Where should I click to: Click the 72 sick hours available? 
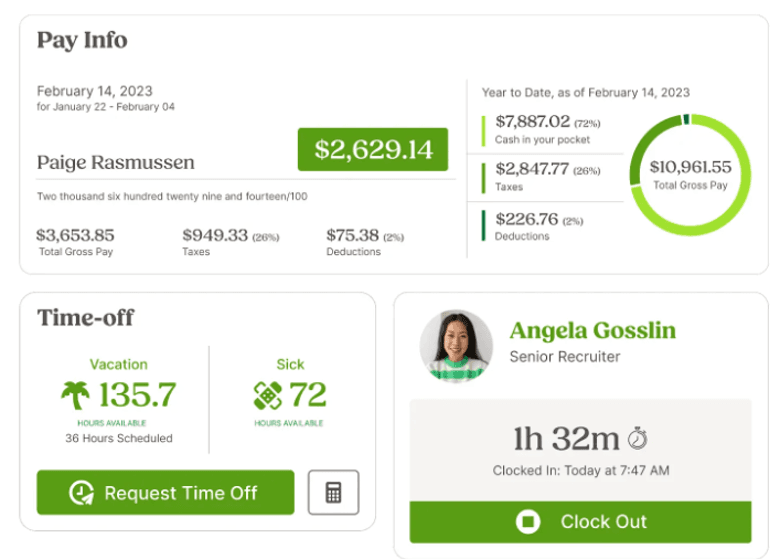click(307, 395)
